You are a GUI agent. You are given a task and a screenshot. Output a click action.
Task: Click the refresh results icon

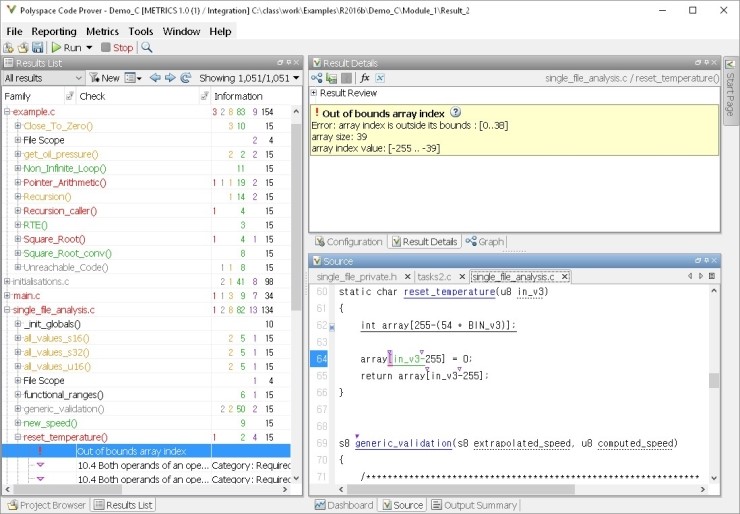coord(185,78)
